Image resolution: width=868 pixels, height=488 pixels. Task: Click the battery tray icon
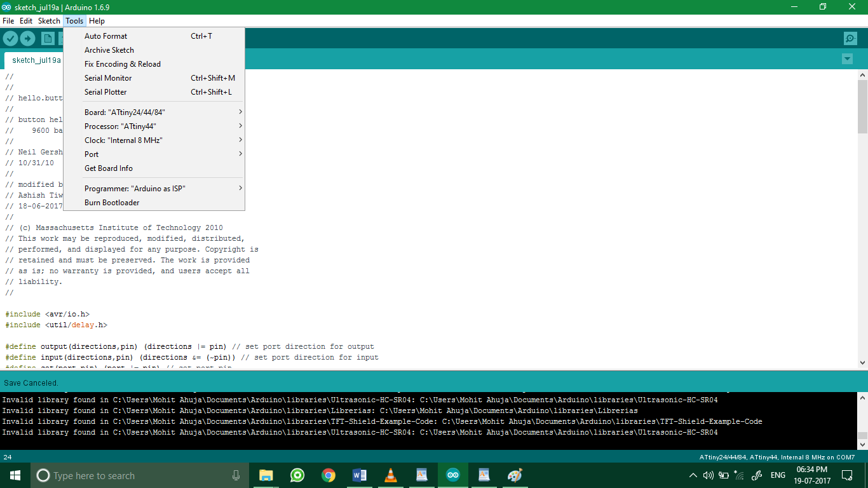click(x=724, y=475)
